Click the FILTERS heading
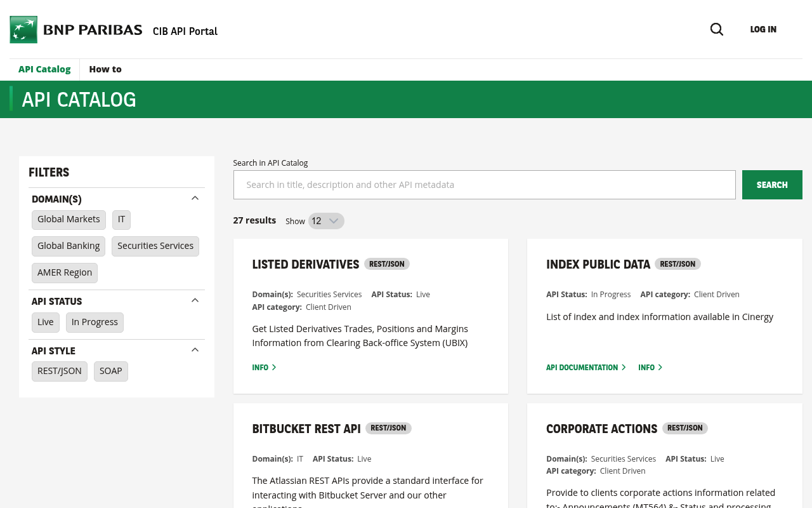The image size is (812, 508). (49, 172)
